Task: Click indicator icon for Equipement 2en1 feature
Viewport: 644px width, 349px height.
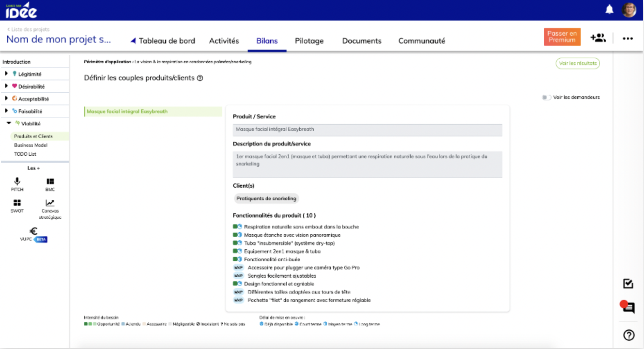Action: pos(237,251)
